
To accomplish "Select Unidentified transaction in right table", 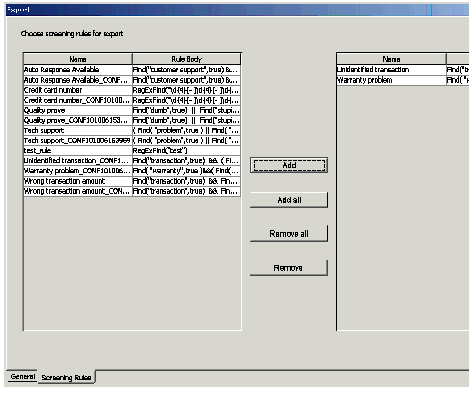I will click(x=391, y=70).
